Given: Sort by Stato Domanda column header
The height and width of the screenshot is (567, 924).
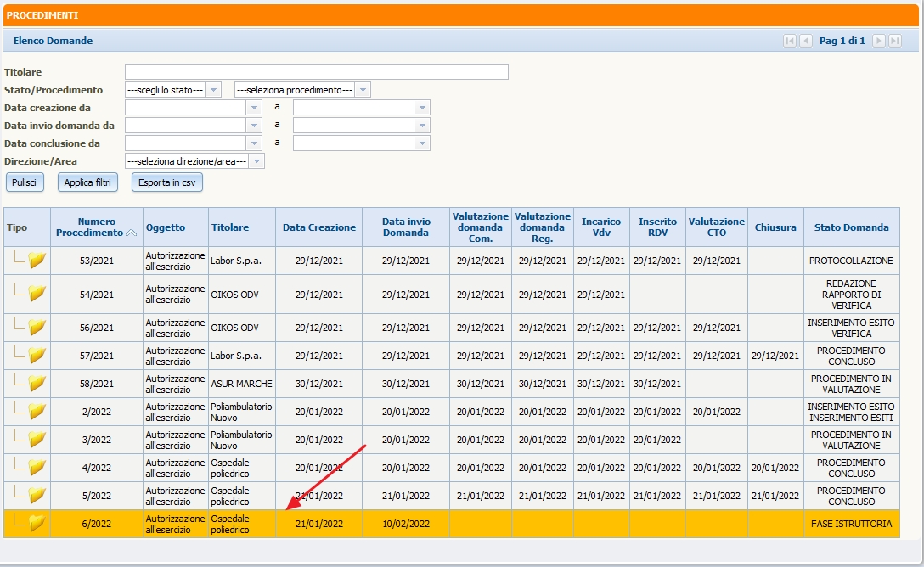Looking at the screenshot, I should point(852,227).
